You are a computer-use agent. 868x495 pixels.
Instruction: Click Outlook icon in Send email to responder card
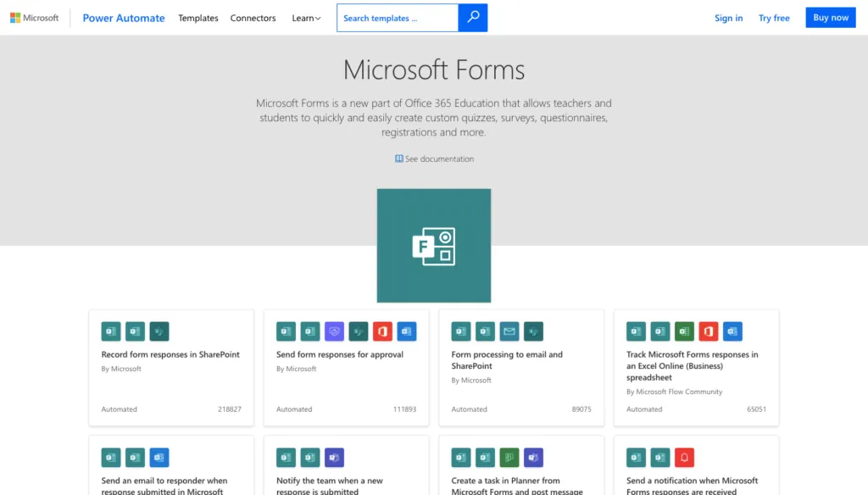click(159, 458)
